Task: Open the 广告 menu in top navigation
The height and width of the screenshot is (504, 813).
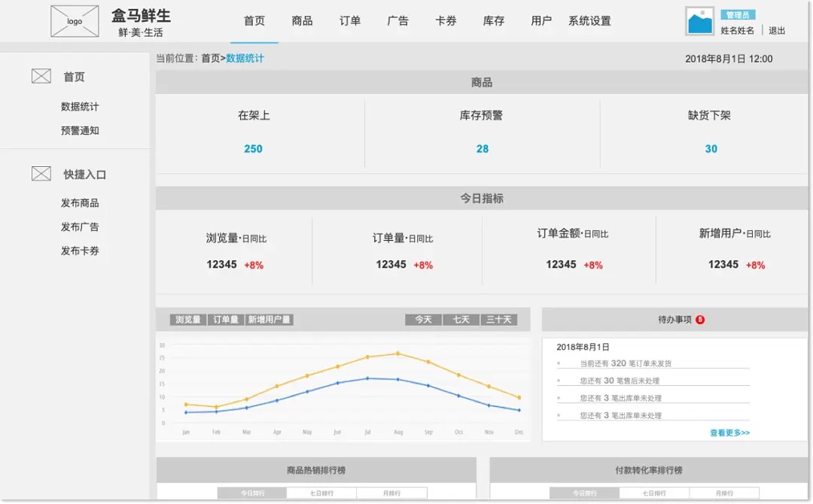Action: click(x=397, y=21)
